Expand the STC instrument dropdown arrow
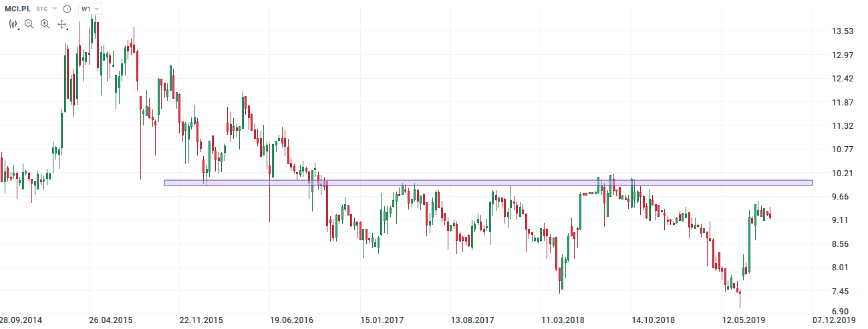This screenshot has height=329, width=868. coord(55,9)
